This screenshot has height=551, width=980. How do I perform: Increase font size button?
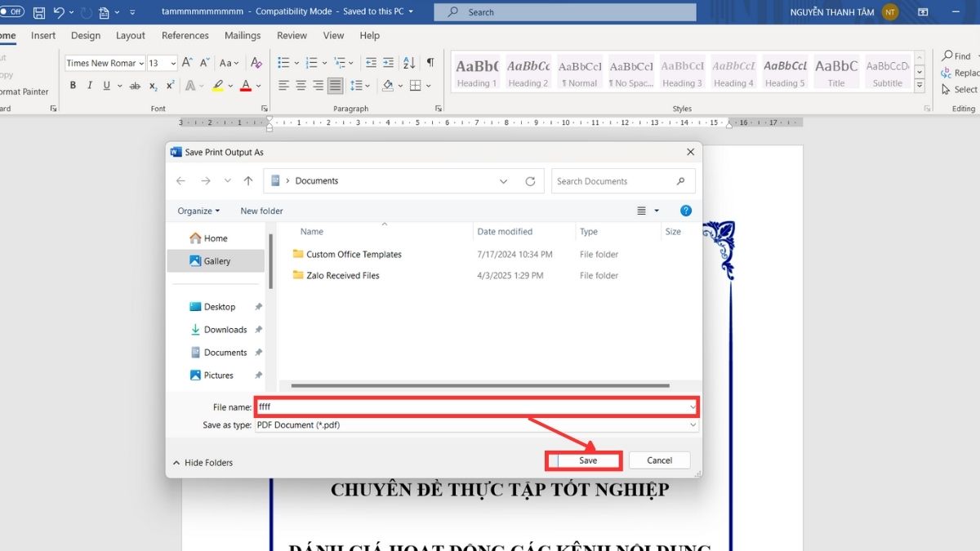tap(187, 63)
